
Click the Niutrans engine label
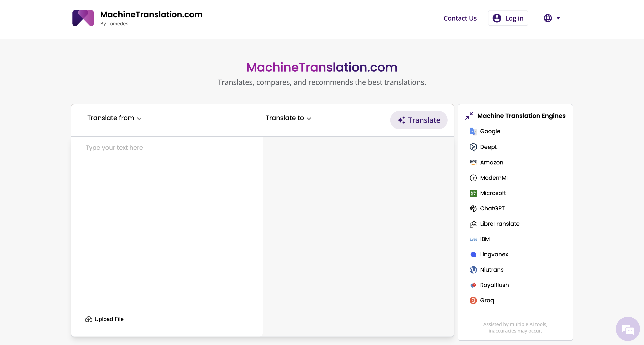coord(491,270)
